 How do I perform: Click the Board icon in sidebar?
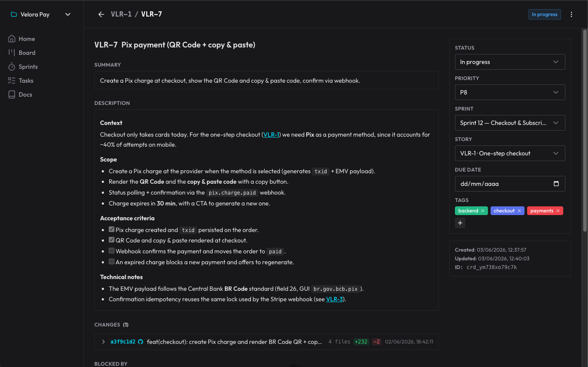click(x=12, y=53)
